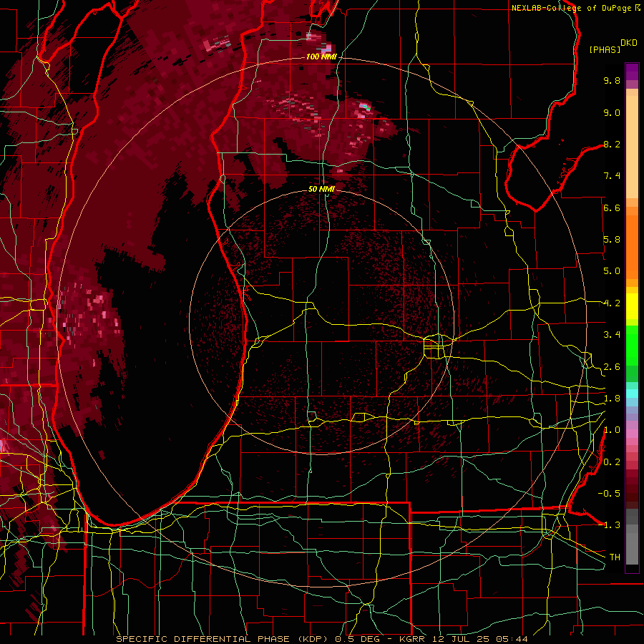This screenshot has width=644, height=644.
Task: Click the [PHAS] units label
Action: pos(605,49)
